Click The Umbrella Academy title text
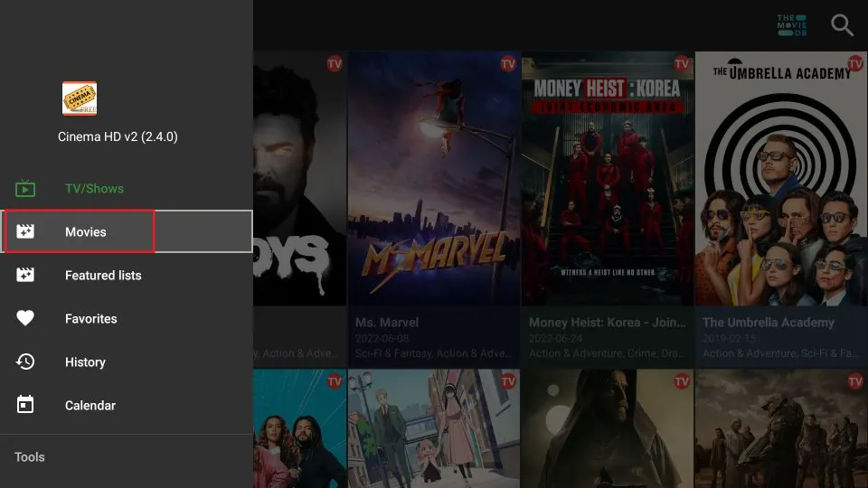868x488 pixels. coord(769,323)
